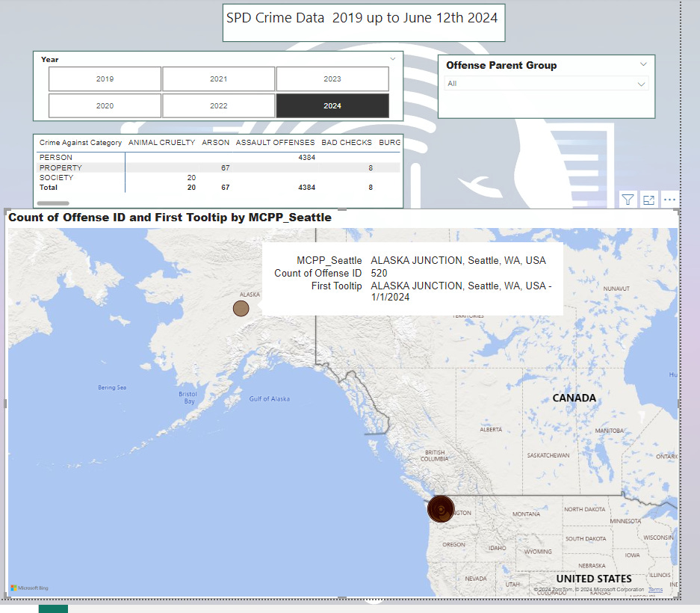Open More options menu on the map
The image size is (700, 613).
[x=669, y=200]
